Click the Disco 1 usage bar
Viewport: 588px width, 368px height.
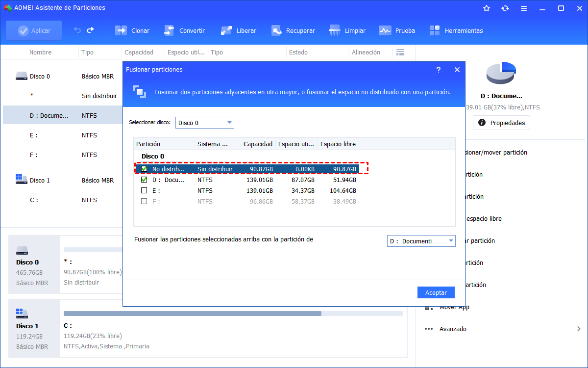click(x=233, y=313)
